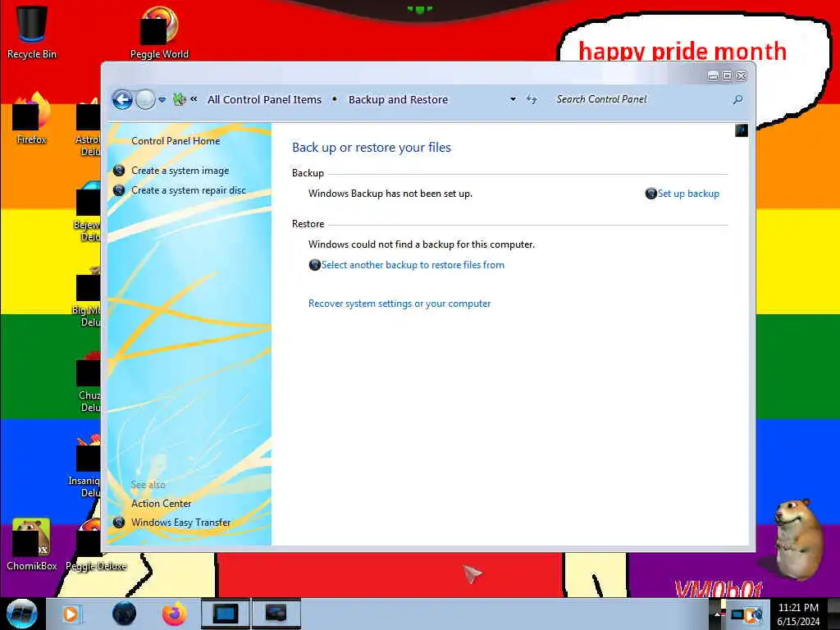This screenshot has width=840, height=630.
Task: Minimize the Backup and Restore window
Action: point(713,75)
